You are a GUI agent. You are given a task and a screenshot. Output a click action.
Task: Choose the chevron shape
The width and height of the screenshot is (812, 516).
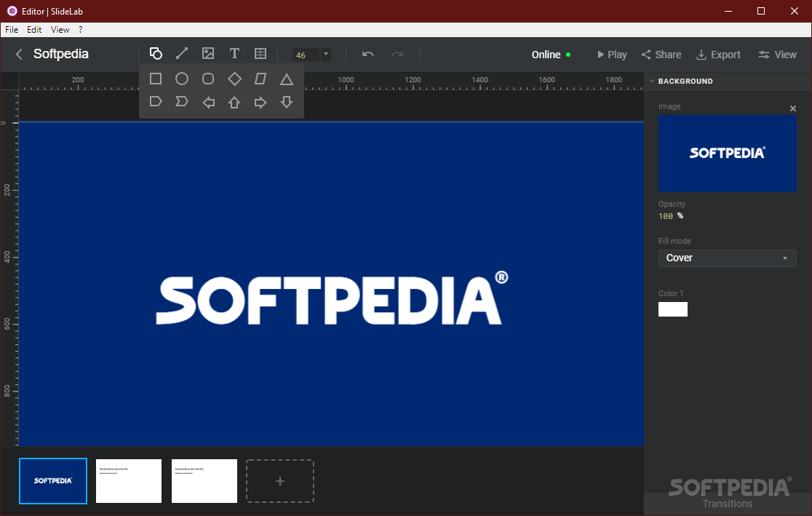coord(182,102)
